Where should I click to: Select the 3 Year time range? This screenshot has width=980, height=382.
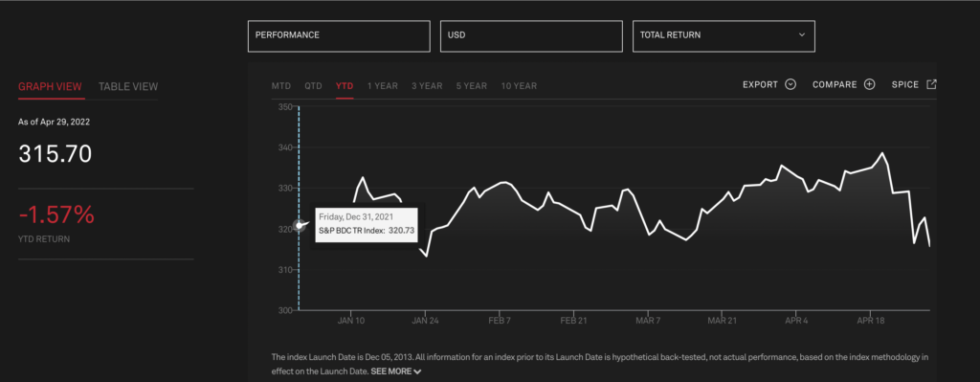tap(427, 85)
